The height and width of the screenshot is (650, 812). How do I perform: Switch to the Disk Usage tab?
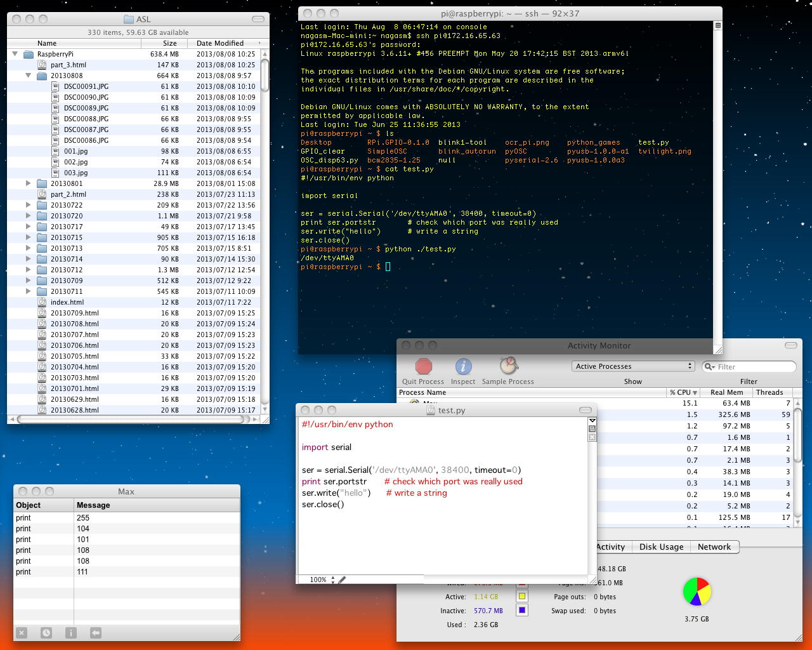[661, 547]
